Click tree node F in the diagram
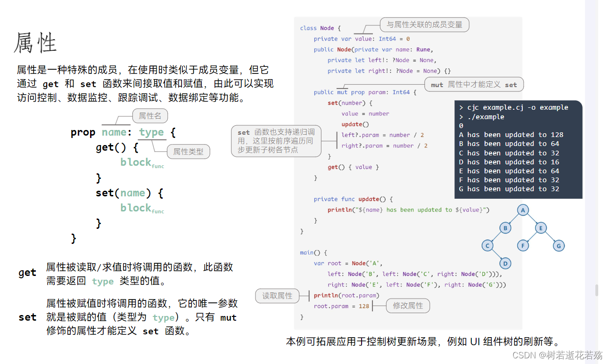The image size is (610, 364). (523, 245)
